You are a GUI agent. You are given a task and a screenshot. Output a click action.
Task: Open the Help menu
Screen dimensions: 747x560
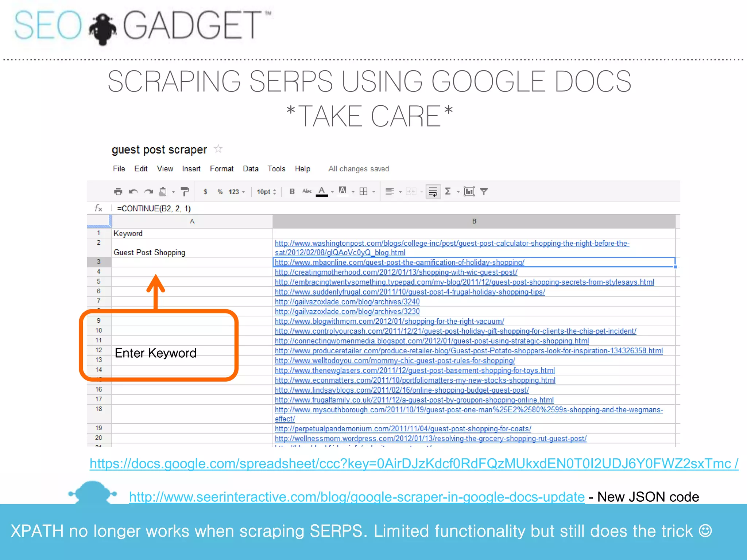pyautogui.click(x=302, y=169)
